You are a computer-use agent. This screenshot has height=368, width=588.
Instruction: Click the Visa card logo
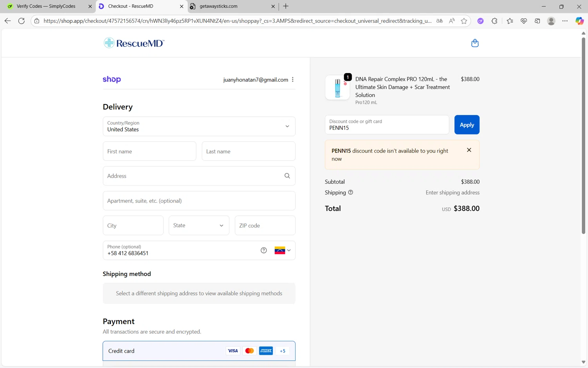click(x=233, y=351)
